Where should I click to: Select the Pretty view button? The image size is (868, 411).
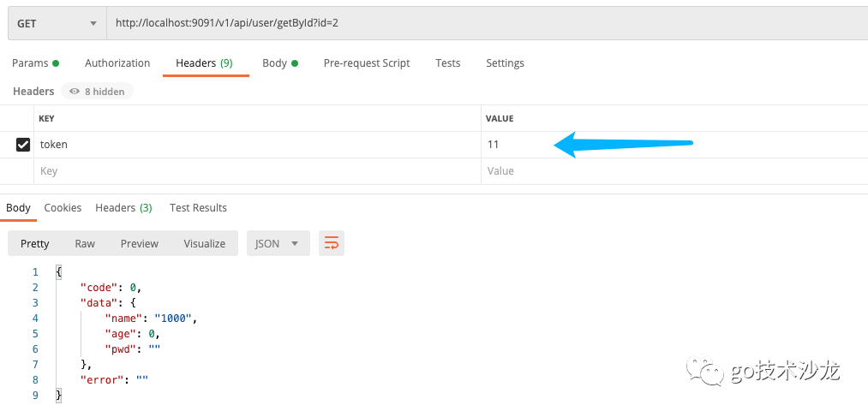35,243
